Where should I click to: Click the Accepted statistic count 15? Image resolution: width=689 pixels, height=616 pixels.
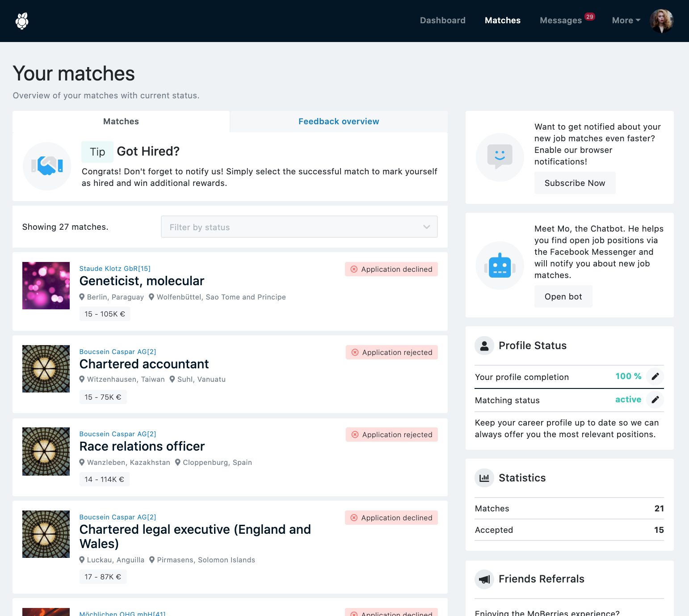pos(659,530)
